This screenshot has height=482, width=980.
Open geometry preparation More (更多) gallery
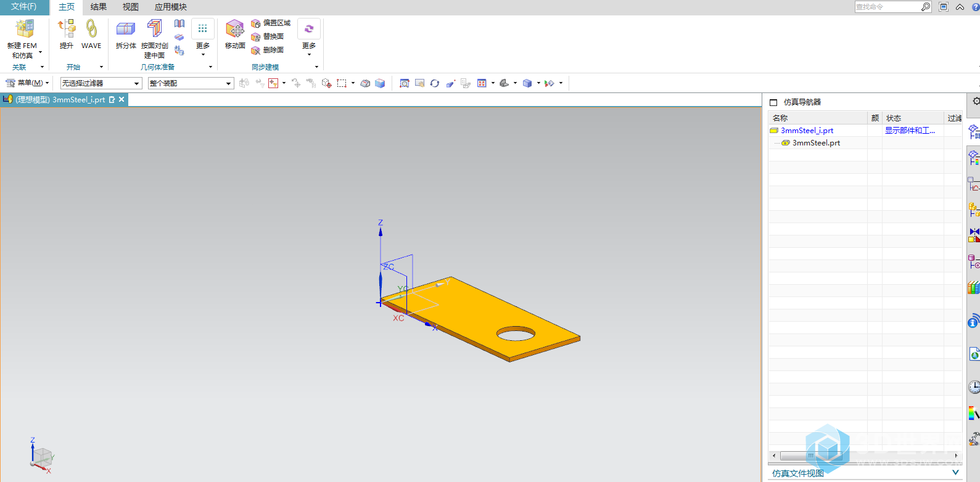(x=203, y=37)
